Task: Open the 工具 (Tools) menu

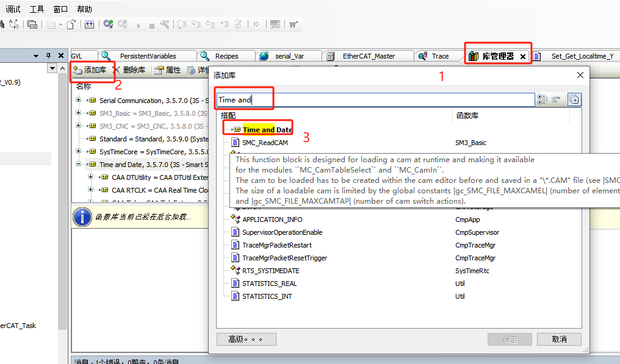Action: (37, 9)
